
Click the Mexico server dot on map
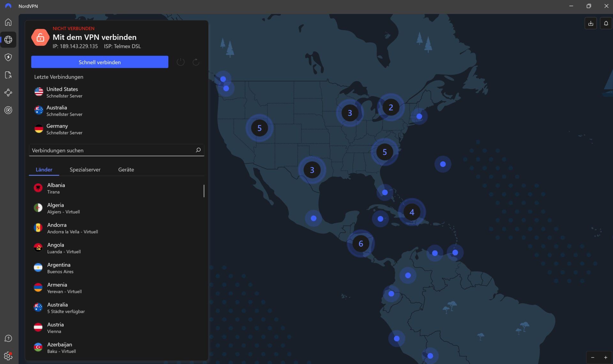[x=314, y=218]
